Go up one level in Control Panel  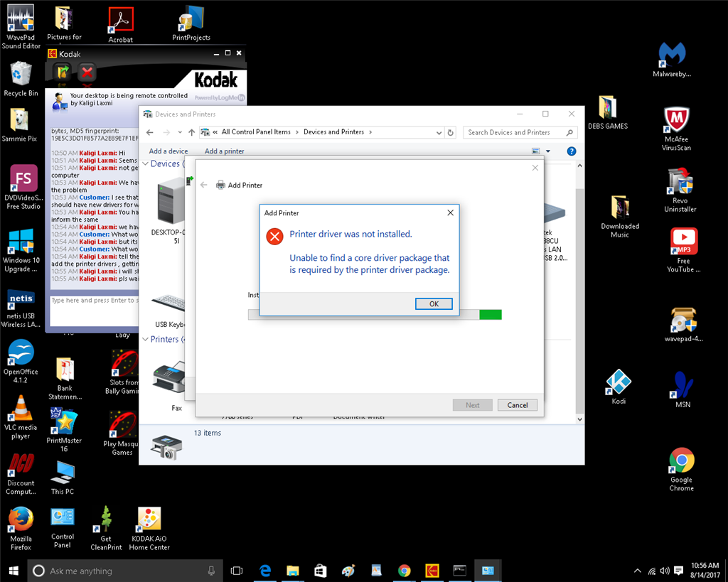191,132
